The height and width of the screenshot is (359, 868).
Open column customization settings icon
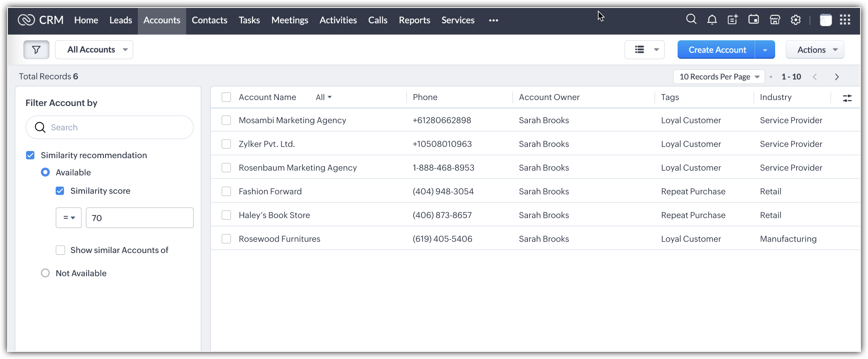[x=847, y=98]
